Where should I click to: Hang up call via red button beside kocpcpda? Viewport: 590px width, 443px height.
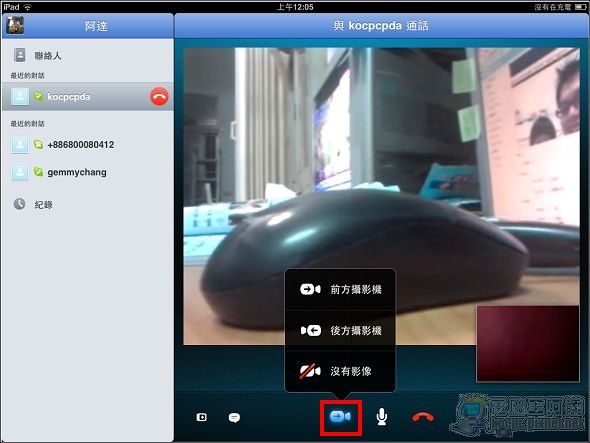click(159, 97)
